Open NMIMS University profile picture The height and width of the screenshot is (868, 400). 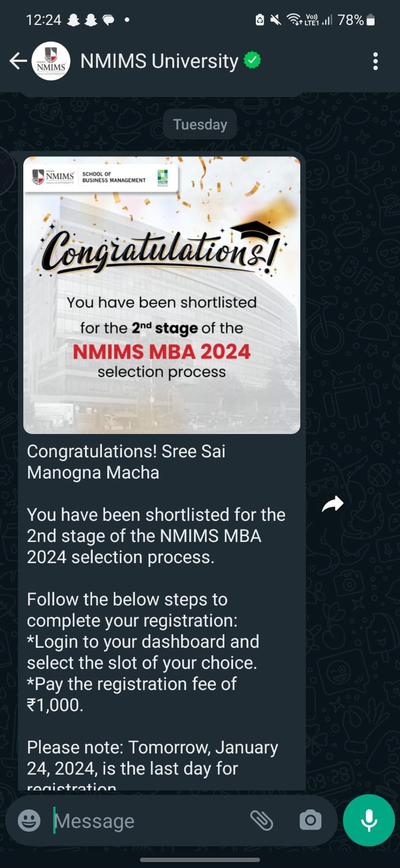click(51, 61)
